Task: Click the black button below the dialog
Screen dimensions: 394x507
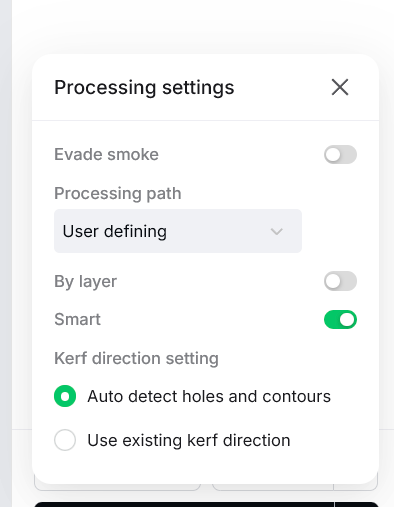Action: 206,504
